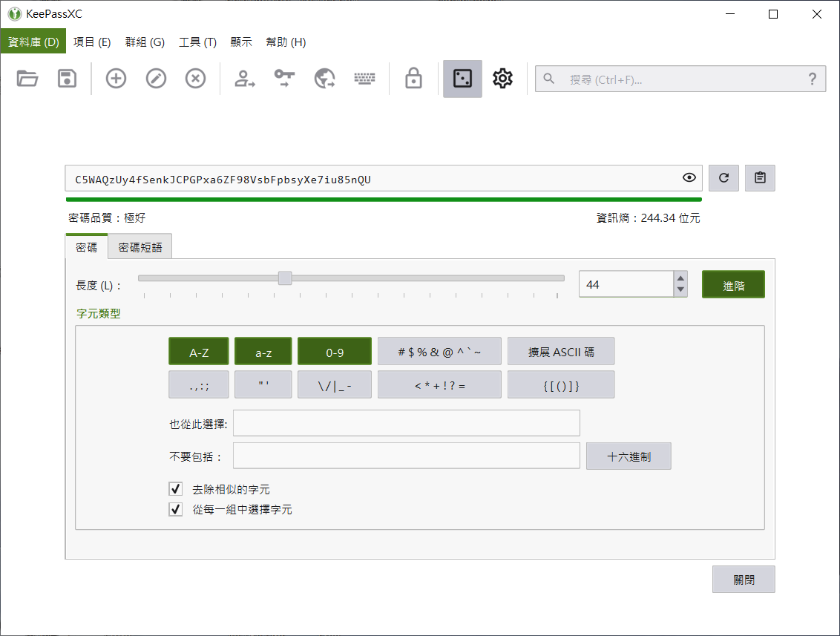The width and height of the screenshot is (840, 636).
Task: Open the 資料庫 (D) menu
Action: click(33, 42)
